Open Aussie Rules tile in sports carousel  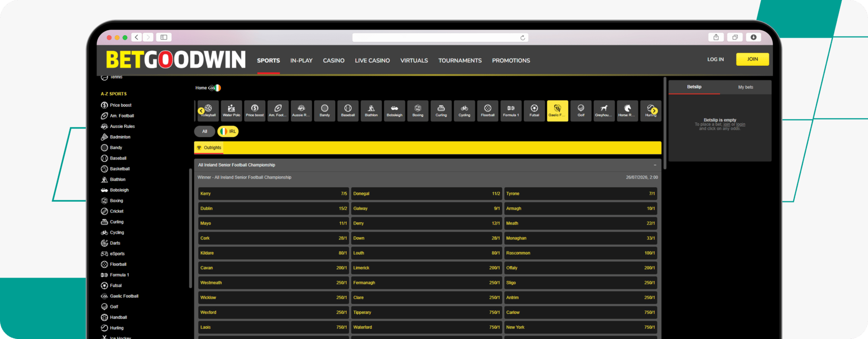[301, 111]
